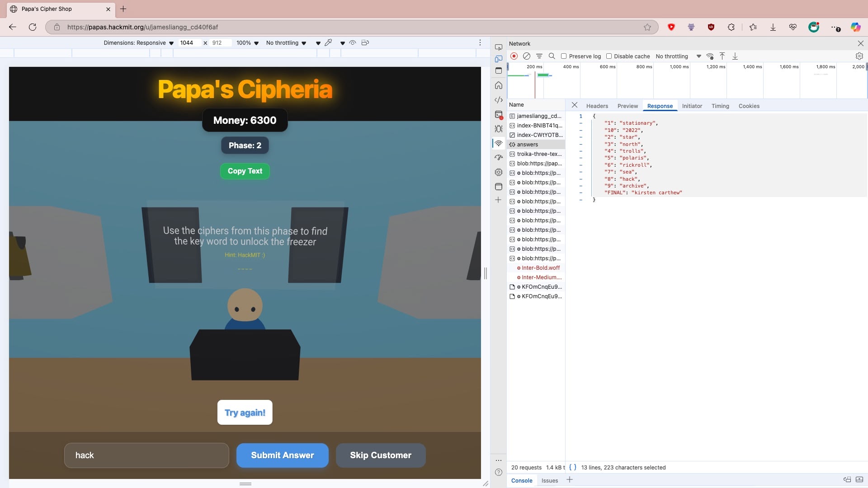Close the DevTools panel

pyautogui.click(x=861, y=43)
